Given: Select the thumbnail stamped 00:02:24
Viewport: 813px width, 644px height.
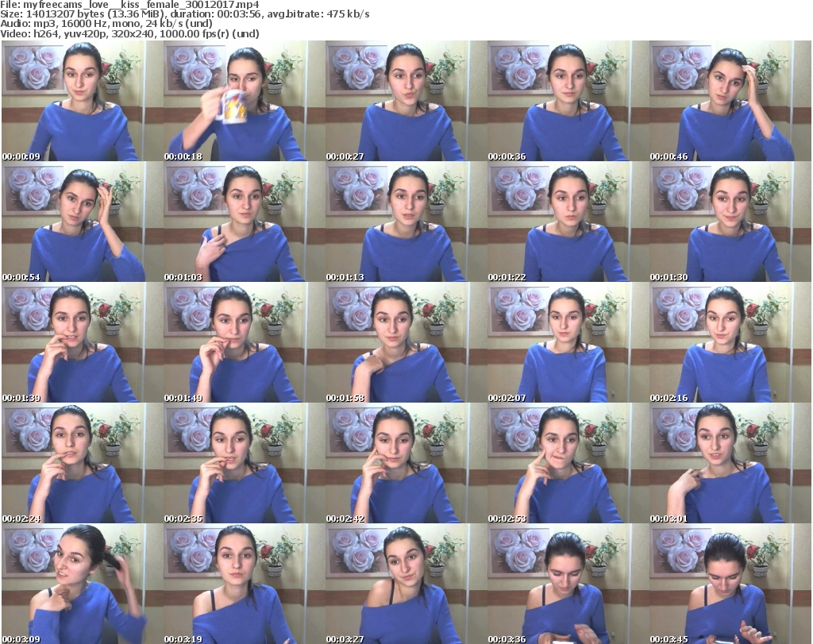Looking at the screenshot, I should [83, 463].
